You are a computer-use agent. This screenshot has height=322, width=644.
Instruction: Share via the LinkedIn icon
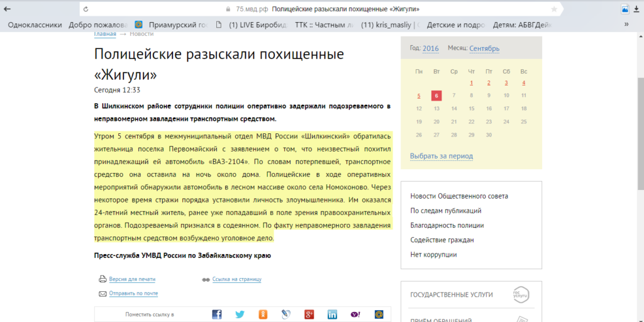click(332, 314)
